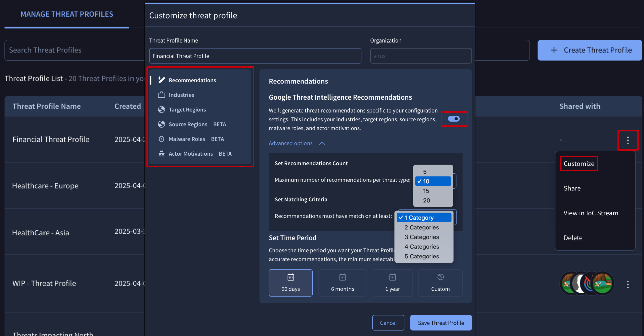The height and width of the screenshot is (336, 644).
Task: Click the Malware Roles bug icon
Action: click(162, 139)
